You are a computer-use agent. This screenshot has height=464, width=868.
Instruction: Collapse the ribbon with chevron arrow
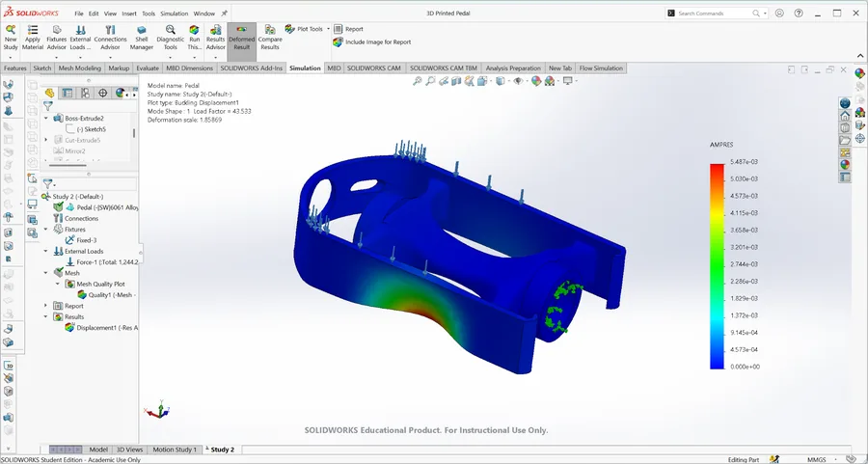tap(860, 55)
